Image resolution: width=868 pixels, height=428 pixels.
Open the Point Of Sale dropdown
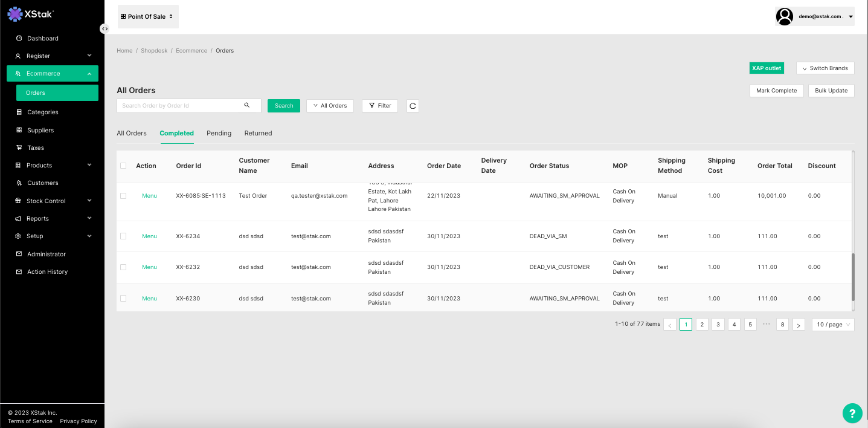pyautogui.click(x=148, y=17)
